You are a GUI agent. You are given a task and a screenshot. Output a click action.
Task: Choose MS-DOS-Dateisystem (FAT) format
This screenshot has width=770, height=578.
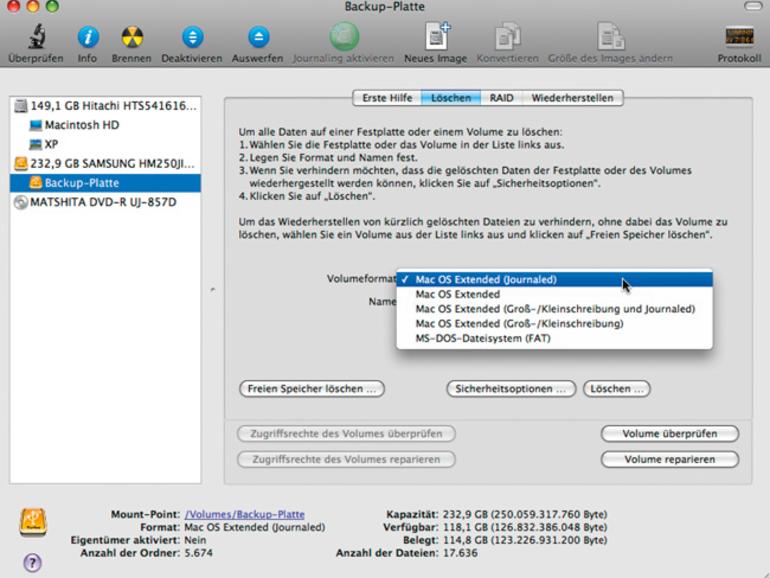[554, 338]
